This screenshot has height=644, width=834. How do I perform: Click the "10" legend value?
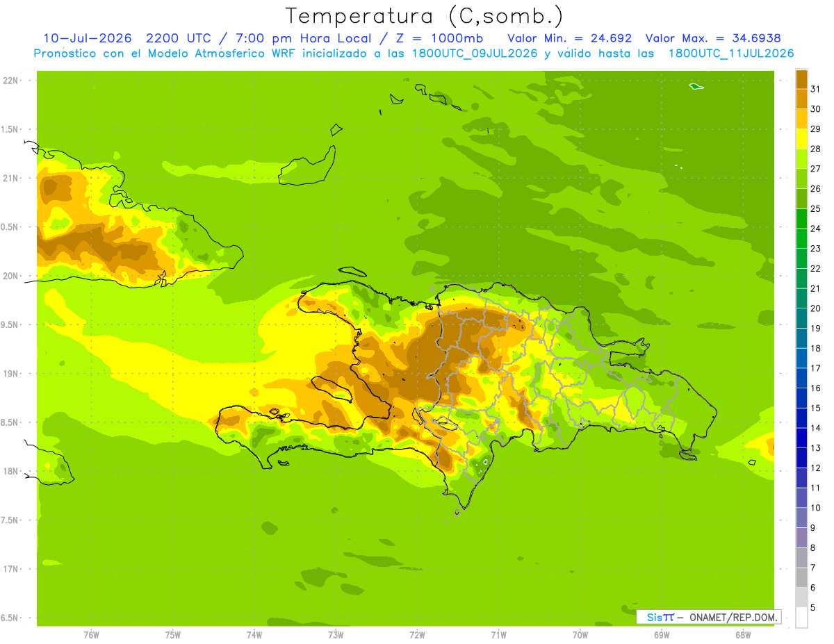coord(816,508)
